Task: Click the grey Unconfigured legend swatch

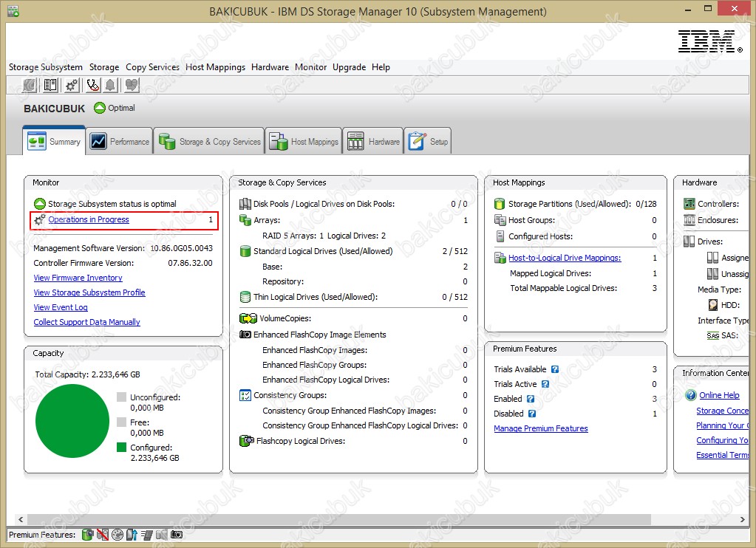Action: tap(121, 397)
